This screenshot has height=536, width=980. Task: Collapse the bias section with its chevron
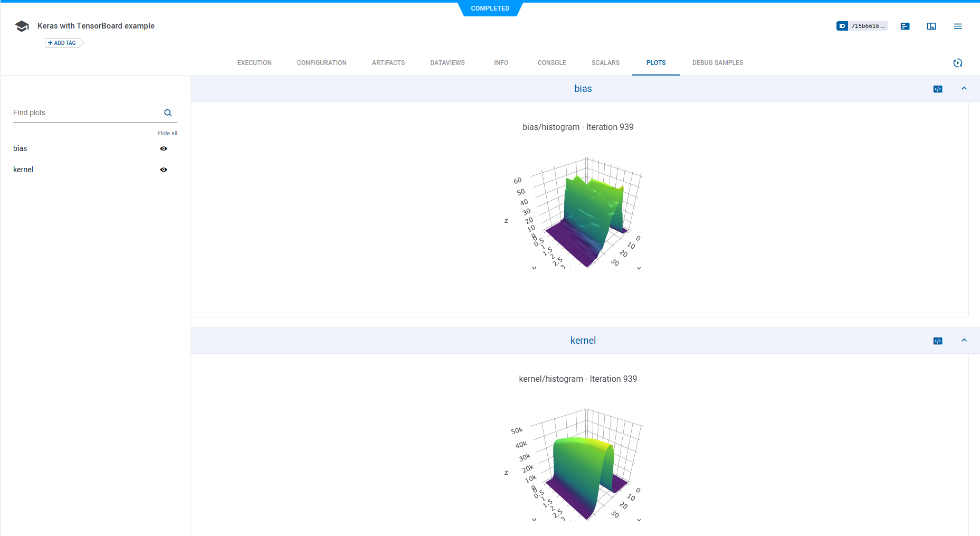coord(965,88)
